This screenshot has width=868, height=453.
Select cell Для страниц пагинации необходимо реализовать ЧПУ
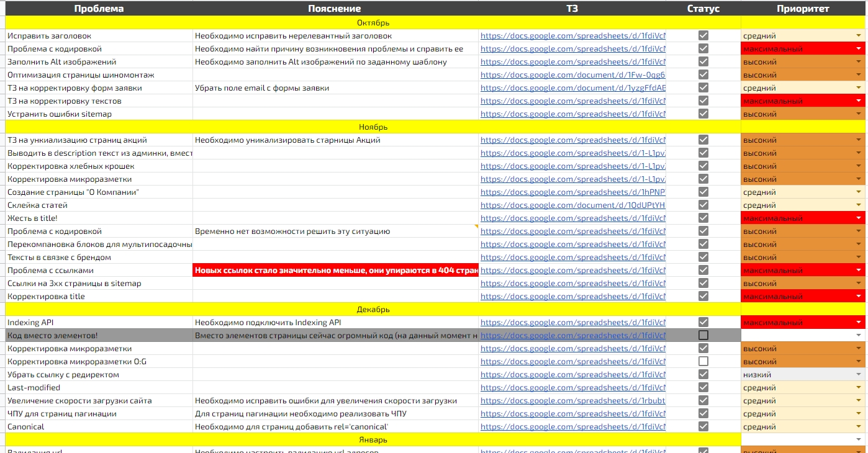(335, 414)
